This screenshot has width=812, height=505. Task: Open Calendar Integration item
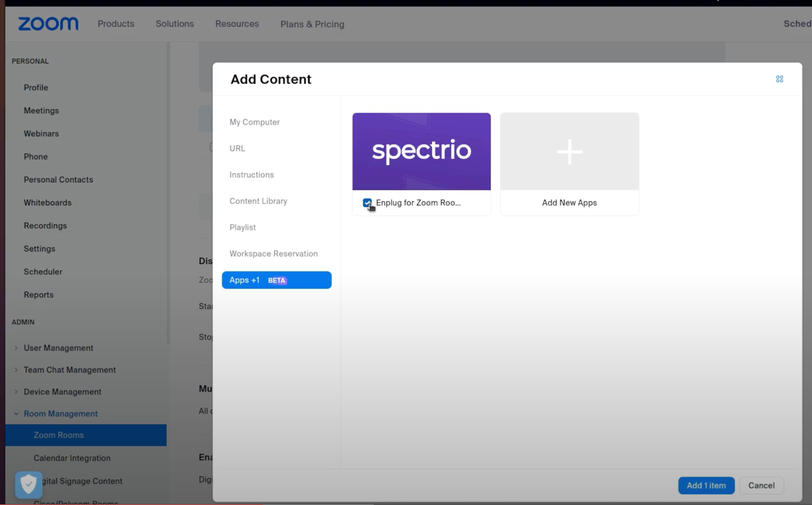click(x=72, y=458)
